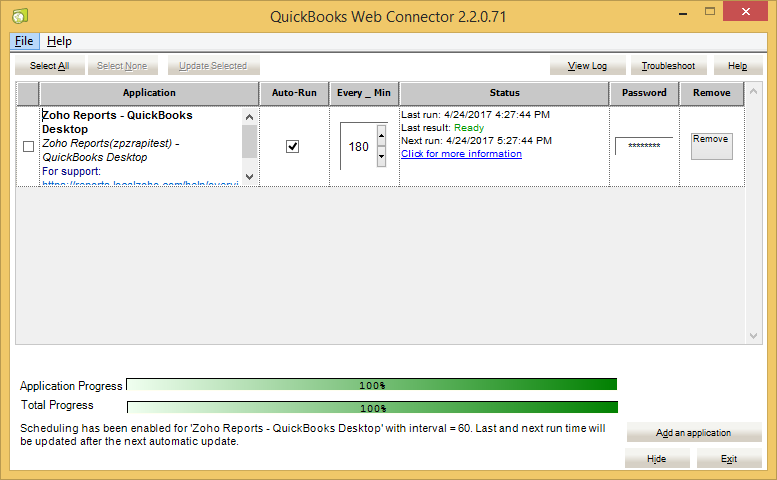Click the Add an application button
The height and width of the screenshot is (480, 777).
(694, 432)
